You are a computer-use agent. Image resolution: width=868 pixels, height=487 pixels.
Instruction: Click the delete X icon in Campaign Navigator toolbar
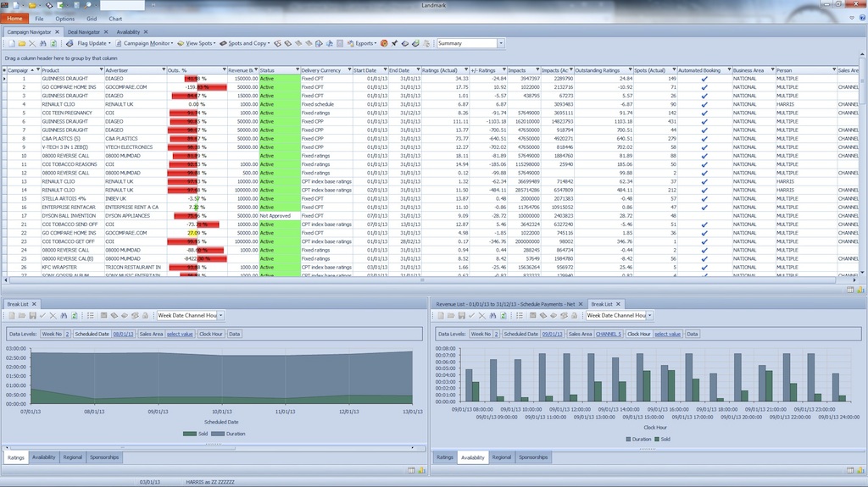[32, 43]
